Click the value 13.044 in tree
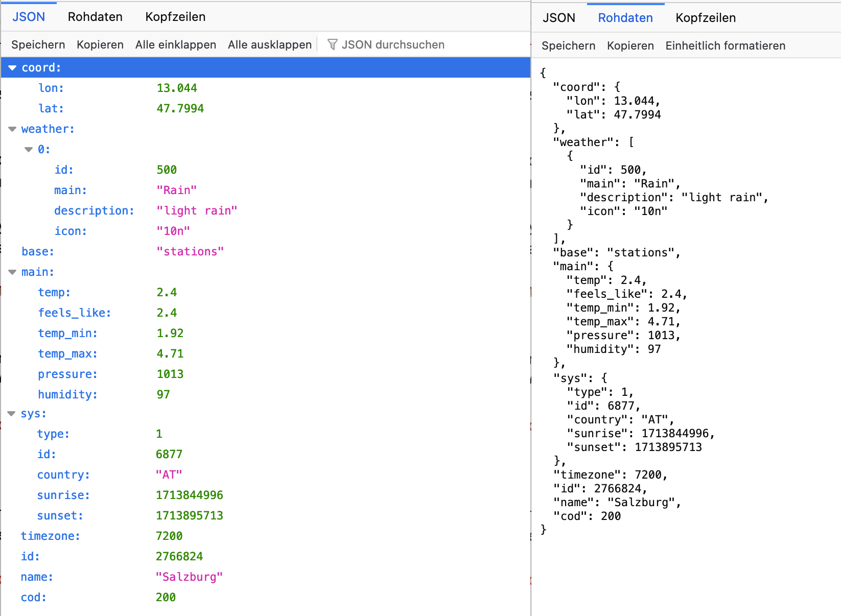 (177, 88)
